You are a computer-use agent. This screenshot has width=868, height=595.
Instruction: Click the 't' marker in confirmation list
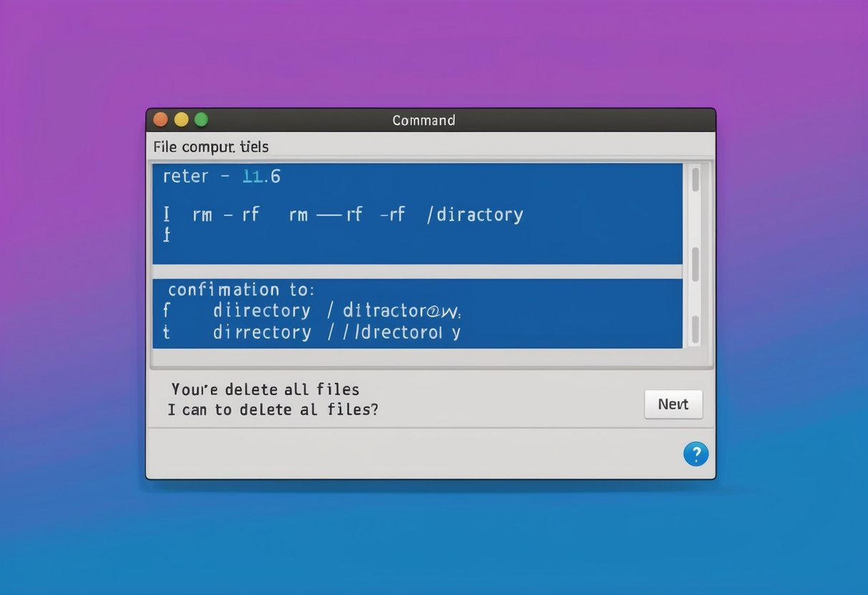tap(165, 332)
